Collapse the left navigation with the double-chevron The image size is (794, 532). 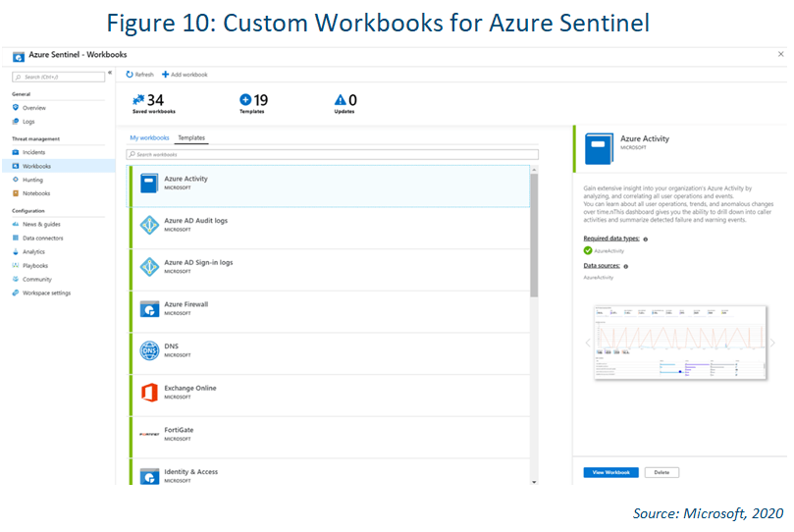tap(110, 73)
